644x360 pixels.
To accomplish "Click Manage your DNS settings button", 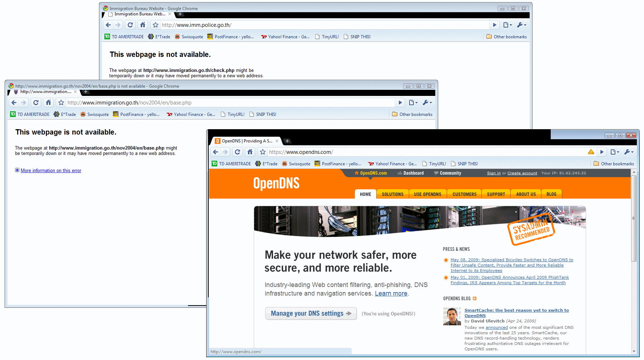I will click(311, 313).
